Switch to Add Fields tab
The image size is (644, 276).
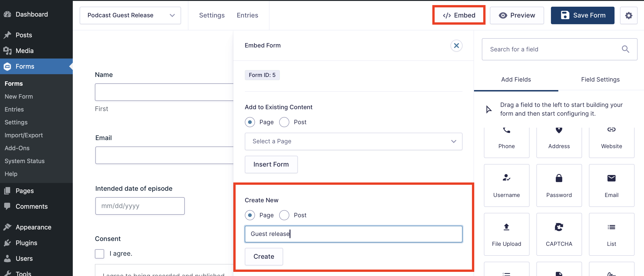point(516,79)
